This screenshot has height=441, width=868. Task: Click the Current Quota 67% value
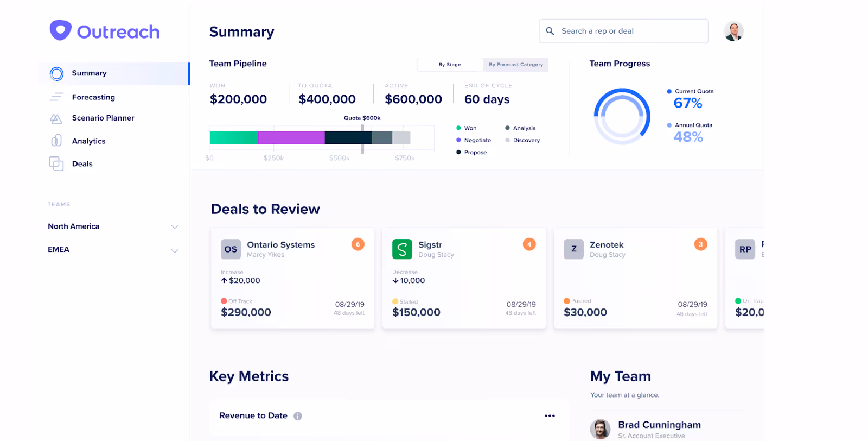coord(688,103)
